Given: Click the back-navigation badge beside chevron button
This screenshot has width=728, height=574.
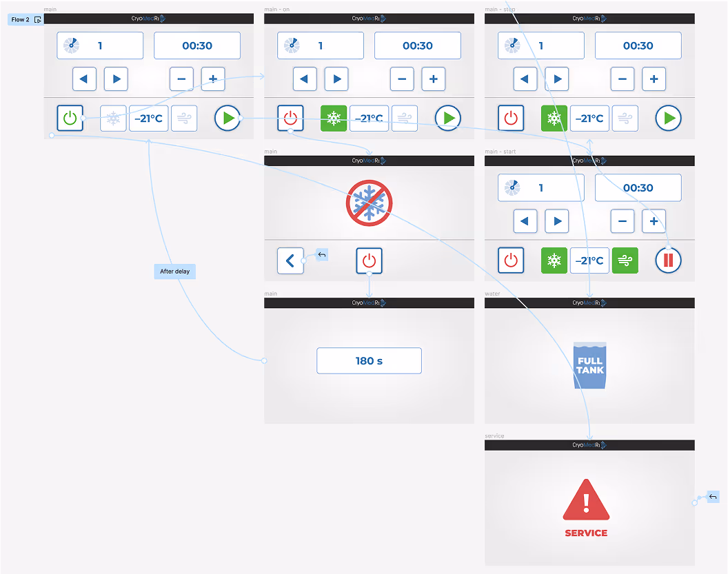Looking at the screenshot, I should (x=322, y=255).
